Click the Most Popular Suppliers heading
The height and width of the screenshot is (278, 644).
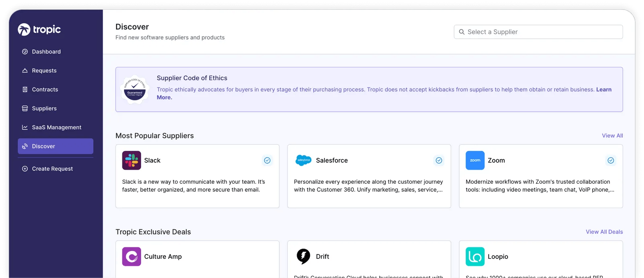[155, 136]
